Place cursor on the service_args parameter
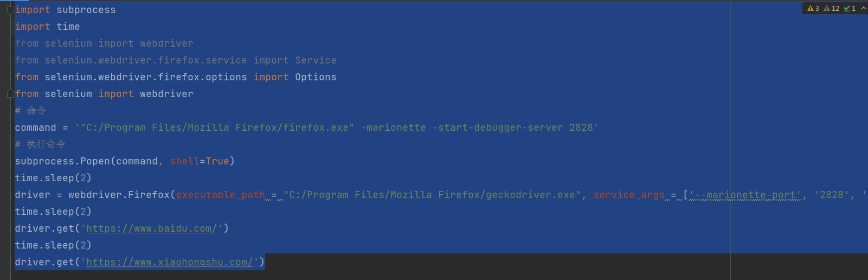 (629, 195)
